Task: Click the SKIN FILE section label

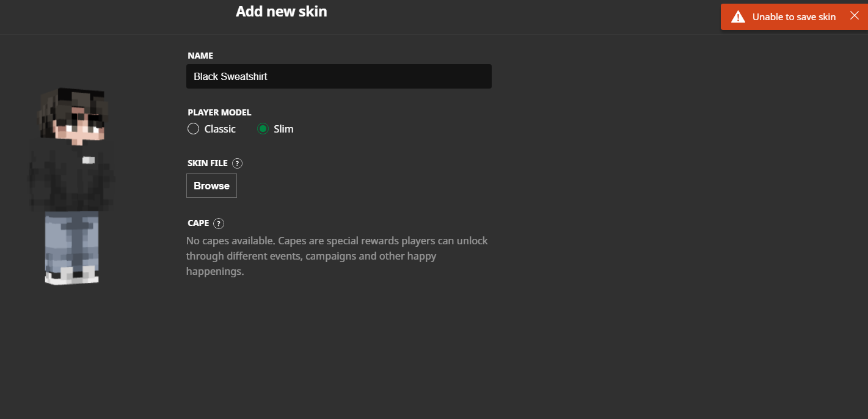Action: click(208, 164)
